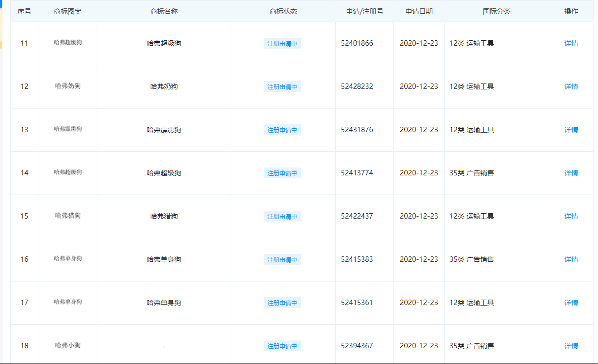
Task: Click the 哈弗猎狗 trademark image thumbnail
Action: coord(68,216)
